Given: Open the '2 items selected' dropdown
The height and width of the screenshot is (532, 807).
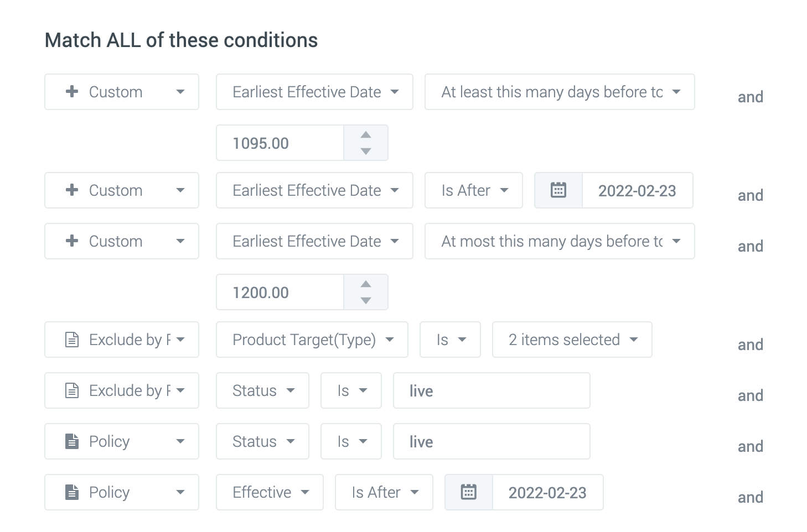Looking at the screenshot, I should (572, 340).
